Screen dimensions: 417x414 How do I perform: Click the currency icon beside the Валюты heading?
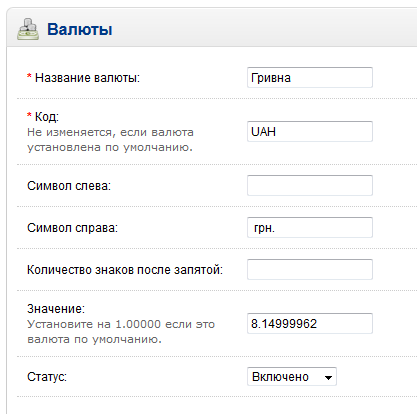point(28,29)
